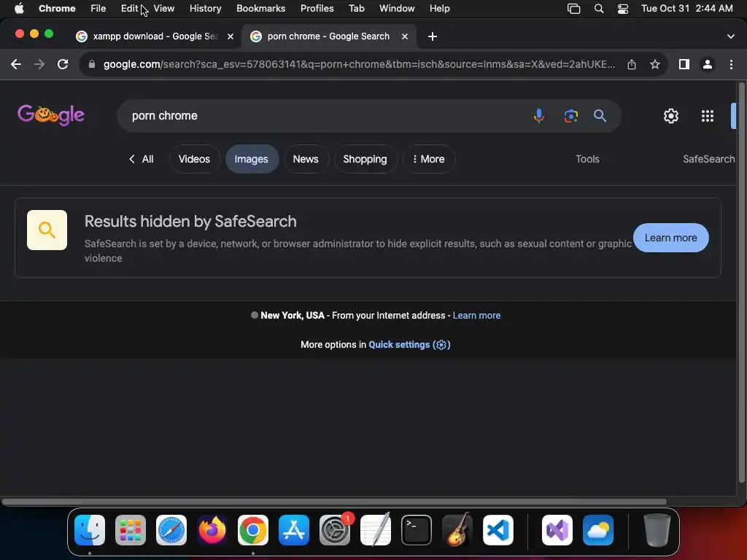Switch to the xampp download tab

pos(155,36)
